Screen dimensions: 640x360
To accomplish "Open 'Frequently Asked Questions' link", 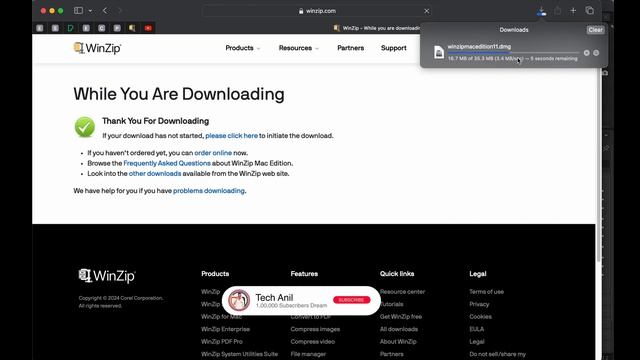I will (167, 163).
